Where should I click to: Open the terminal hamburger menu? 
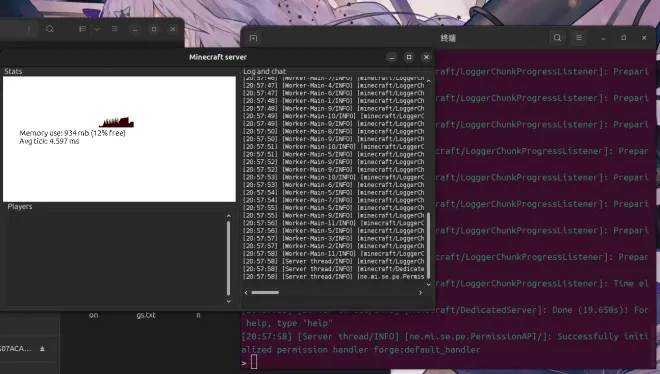point(579,38)
